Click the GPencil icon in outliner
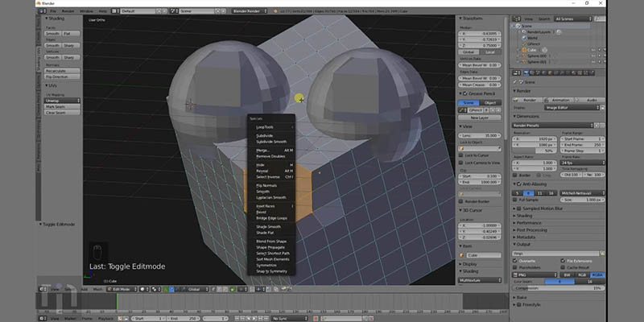644x322 pixels. coord(524,43)
